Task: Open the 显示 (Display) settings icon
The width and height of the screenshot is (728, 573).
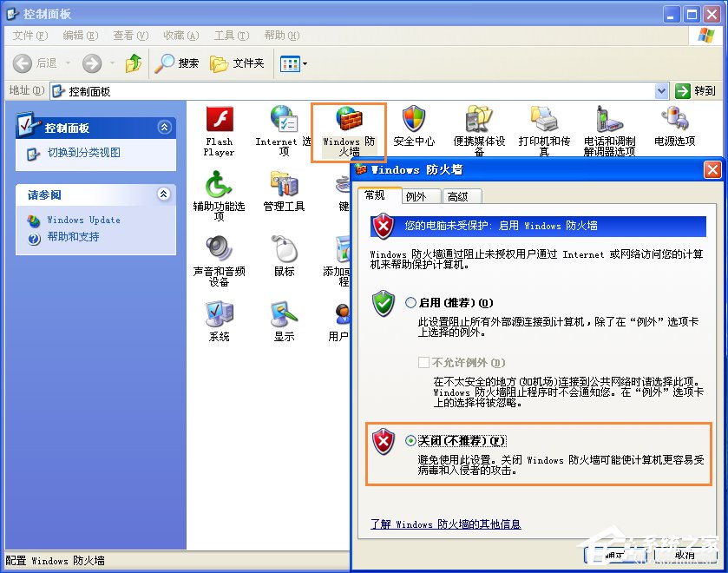Action: coord(285,321)
